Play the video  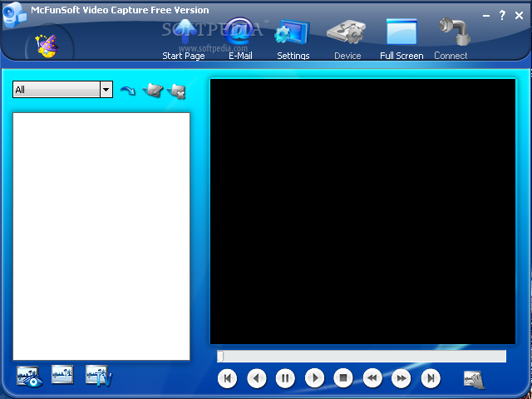tap(314, 378)
